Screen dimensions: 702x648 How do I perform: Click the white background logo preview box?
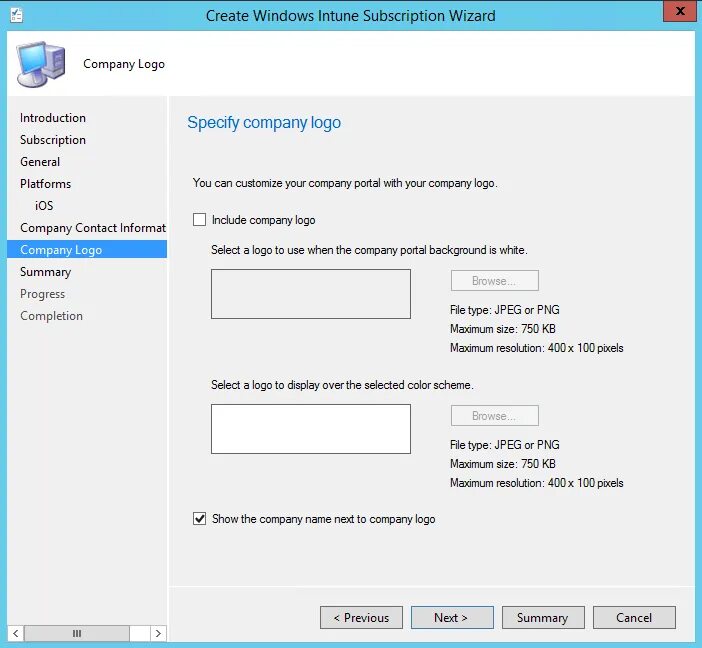[311, 294]
